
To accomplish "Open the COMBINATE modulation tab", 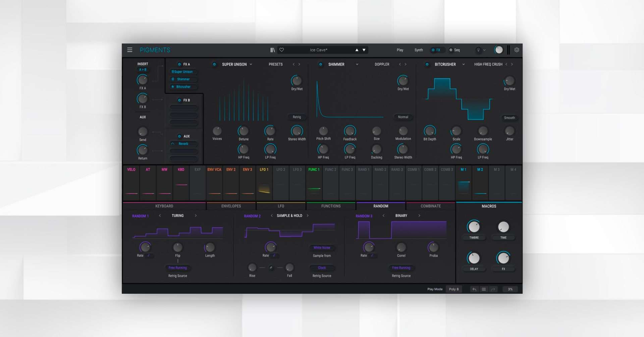I will point(431,206).
